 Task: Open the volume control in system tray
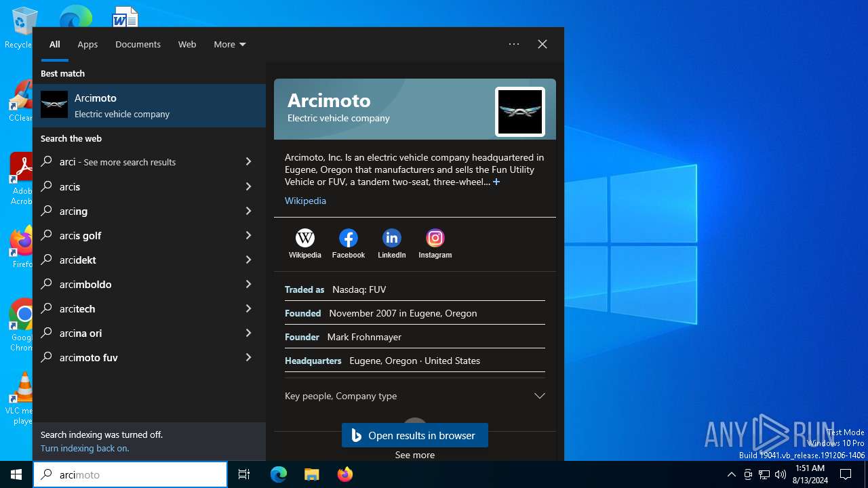pyautogui.click(x=781, y=474)
